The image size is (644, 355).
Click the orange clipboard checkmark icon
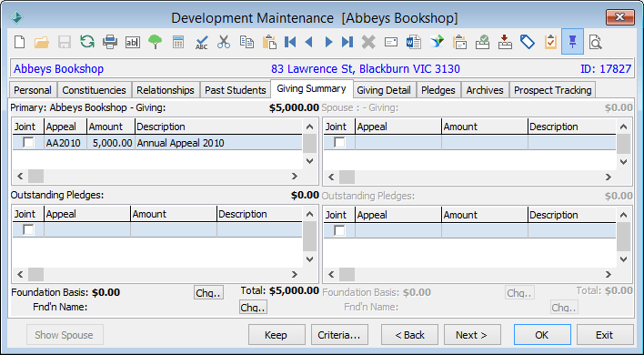pyautogui.click(x=550, y=42)
